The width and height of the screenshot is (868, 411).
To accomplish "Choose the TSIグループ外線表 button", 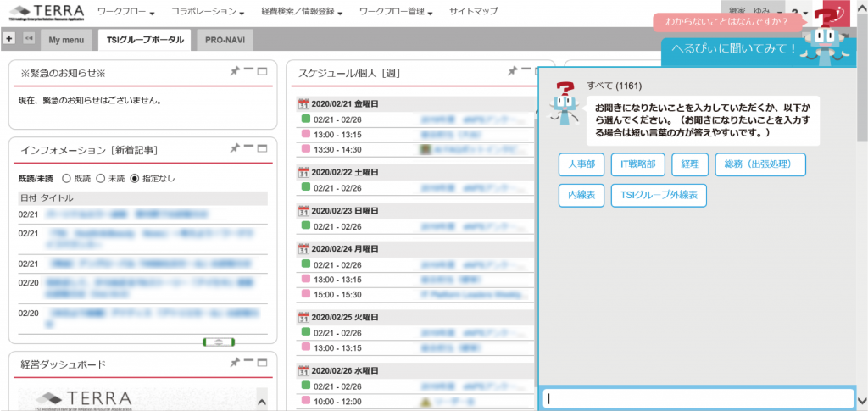I will pos(659,195).
